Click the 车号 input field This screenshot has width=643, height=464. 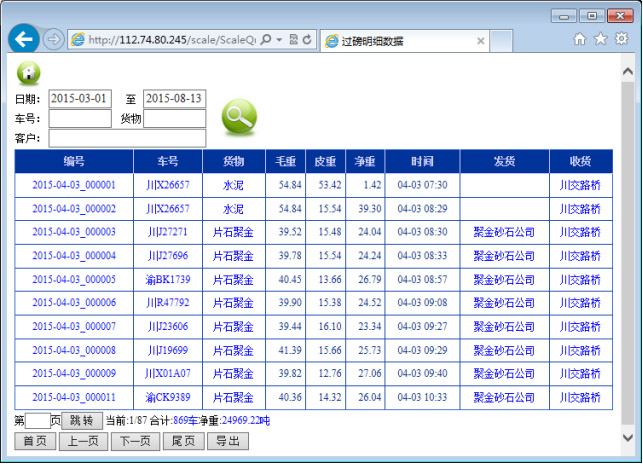[80, 119]
